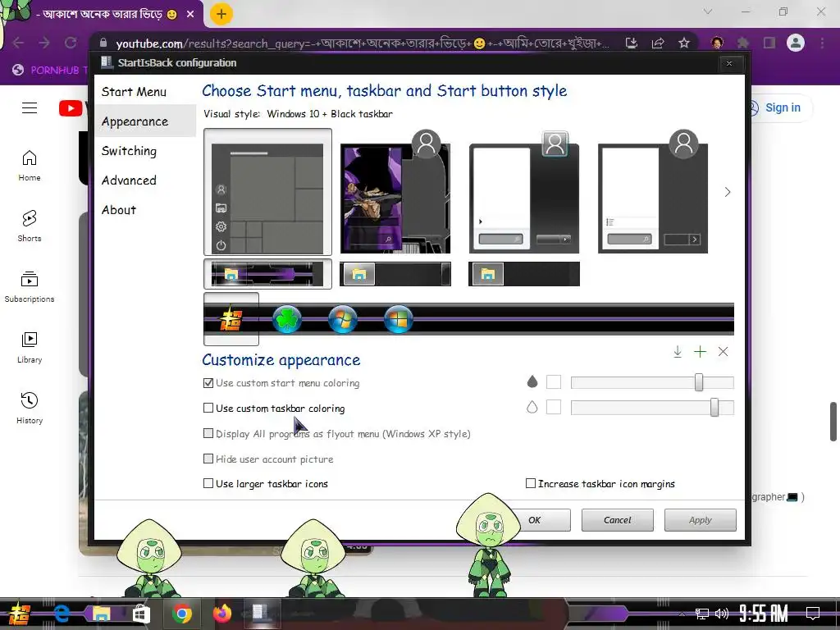Viewport: 840px width, 630px height.
Task: Click the Apply button
Action: pos(701,520)
